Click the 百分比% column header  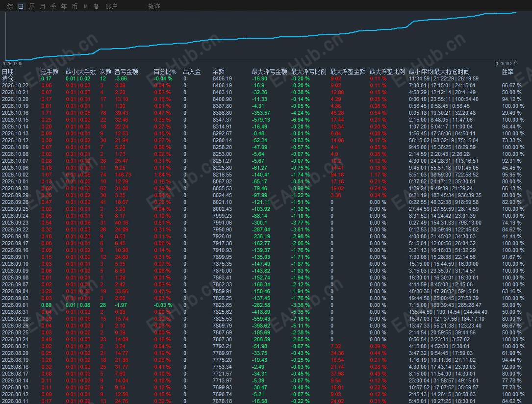click(x=165, y=72)
